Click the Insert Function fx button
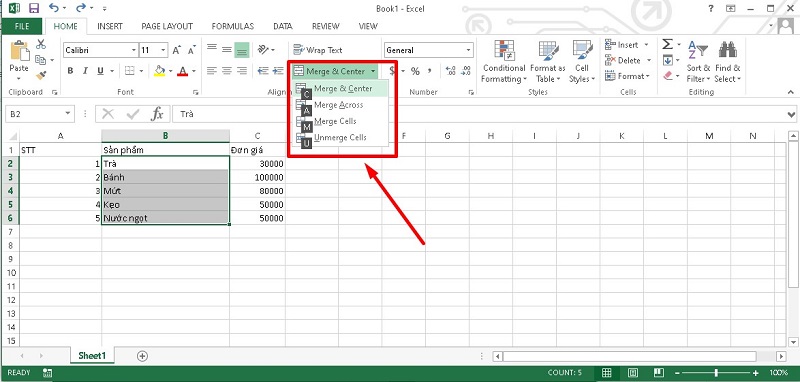The height and width of the screenshot is (382, 800). coord(157,114)
